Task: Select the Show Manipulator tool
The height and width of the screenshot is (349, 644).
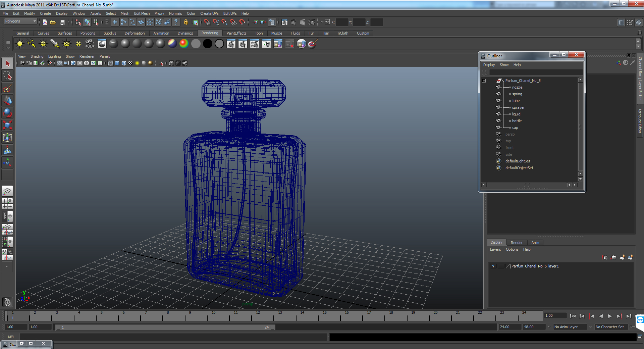Action: 7,163
